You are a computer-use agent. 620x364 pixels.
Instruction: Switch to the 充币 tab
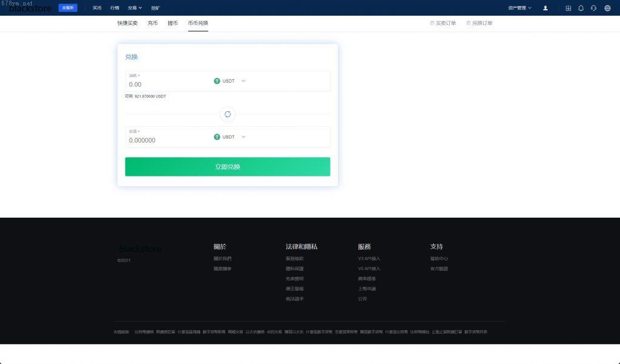click(153, 23)
